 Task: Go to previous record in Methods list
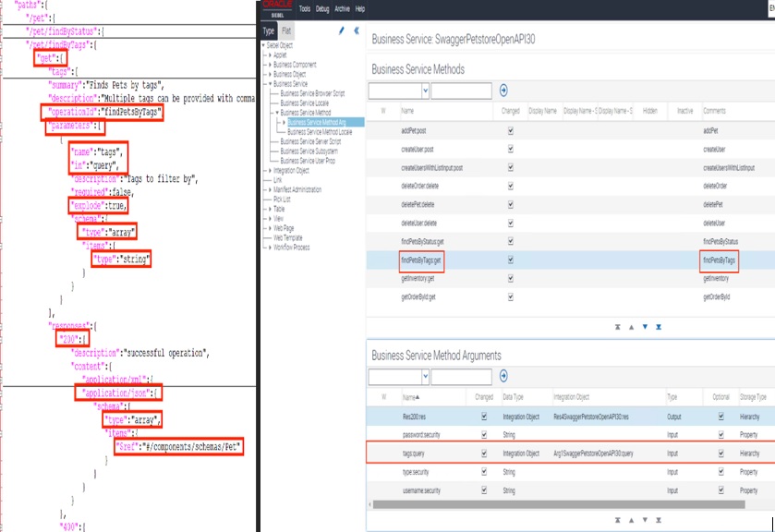point(631,327)
